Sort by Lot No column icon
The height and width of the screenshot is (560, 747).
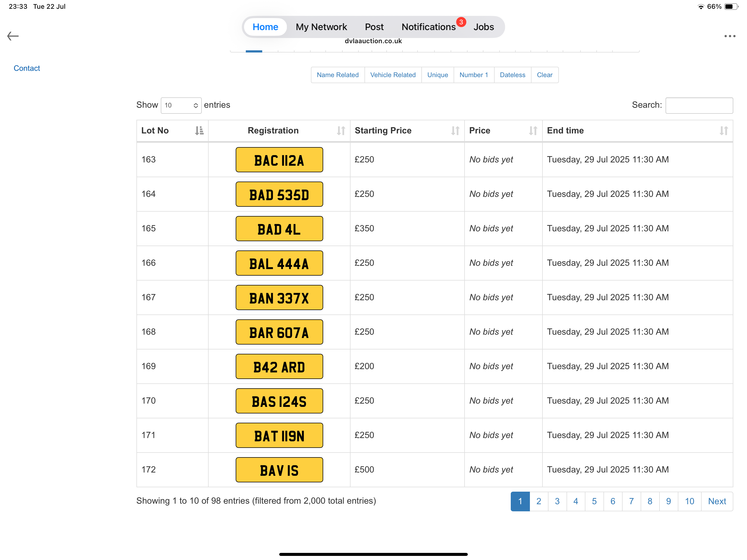pos(199,131)
